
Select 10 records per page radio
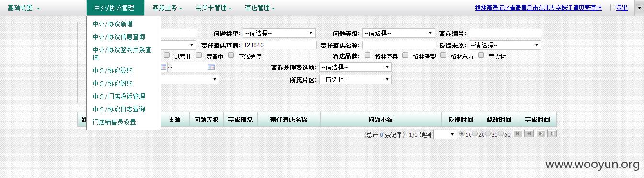(x=462, y=134)
